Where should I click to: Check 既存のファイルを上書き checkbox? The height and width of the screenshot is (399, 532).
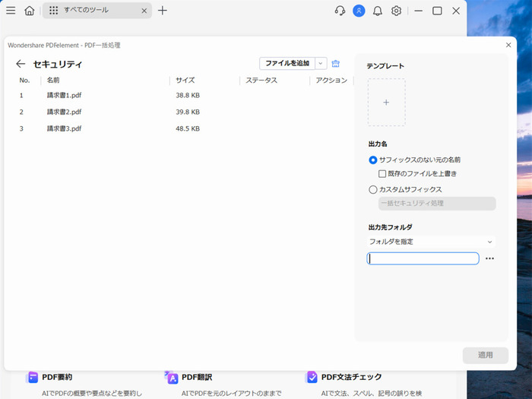point(382,174)
